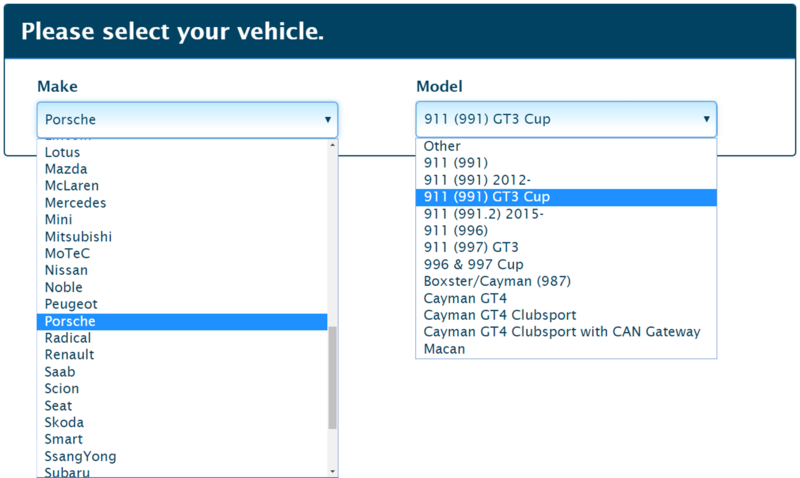Select Renault in the Make list
The width and height of the screenshot is (800, 478).
(182, 355)
